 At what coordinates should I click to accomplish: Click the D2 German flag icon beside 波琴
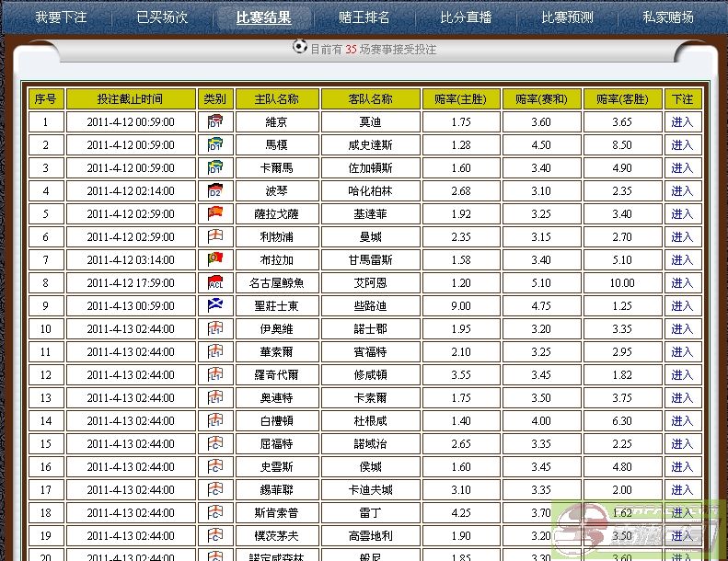click(215, 190)
